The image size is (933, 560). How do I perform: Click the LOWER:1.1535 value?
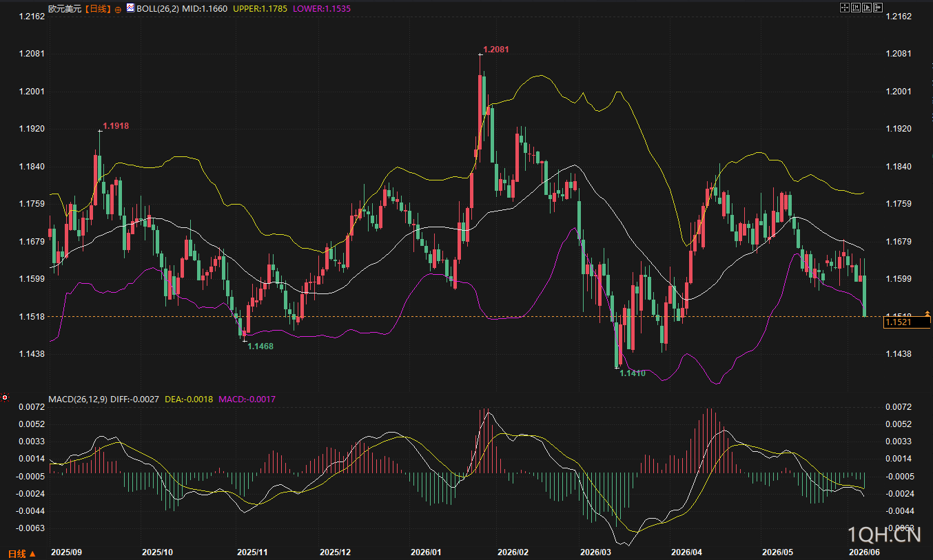coord(322,10)
